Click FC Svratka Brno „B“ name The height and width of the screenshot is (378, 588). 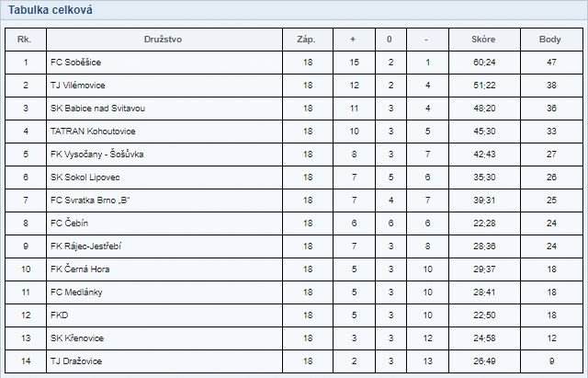click(90, 200)
